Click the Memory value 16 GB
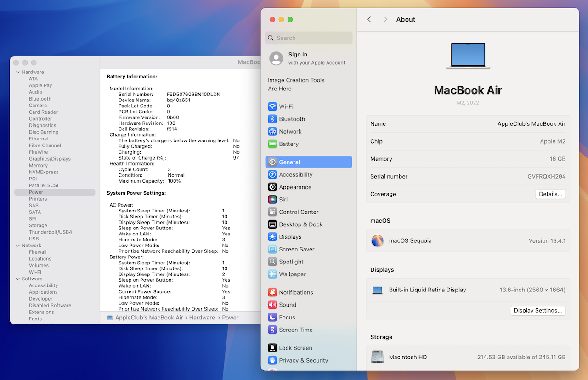This screenshot has height=380, width=588. pos(558,159)
